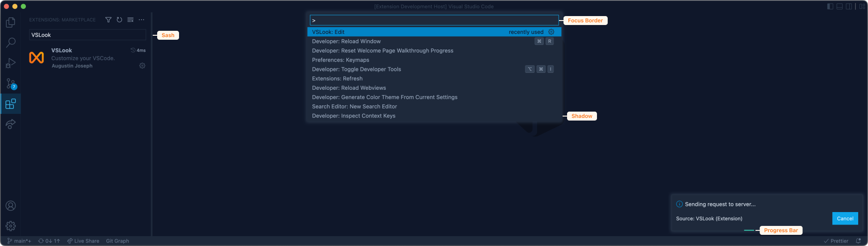Screen dimensions: 868x246
Task: Open the Accounts menu icon
Action: [11, 206]
